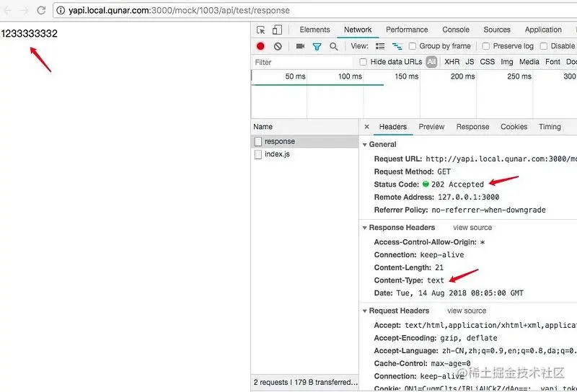Image resolution: width=577 pixels, height=392 pixels.
Task: Click the response file icon in the list
Action: click(x=258, y=141)
